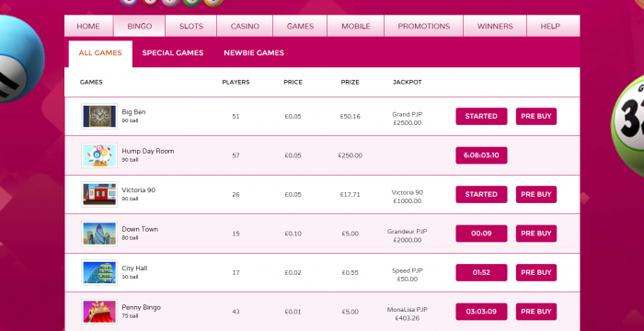Switch to the NEWBIE GAMES tab
This screenshot has height=331, width=644.
coord(254,52)
